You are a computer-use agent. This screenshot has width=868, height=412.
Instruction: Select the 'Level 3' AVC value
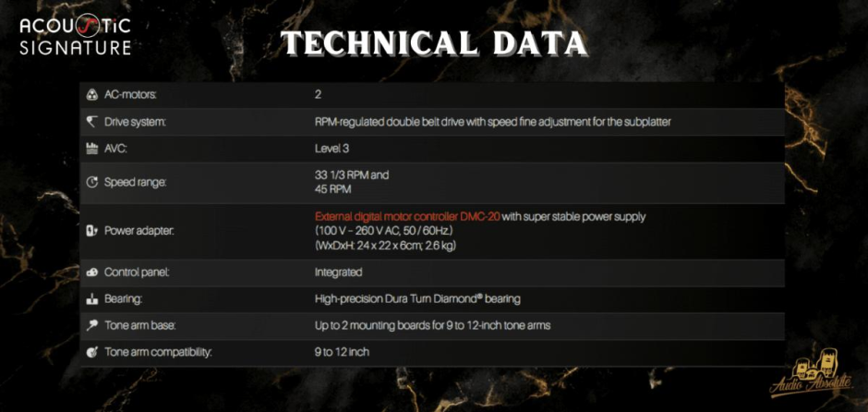pyautogui.click(x=332, y=148)
